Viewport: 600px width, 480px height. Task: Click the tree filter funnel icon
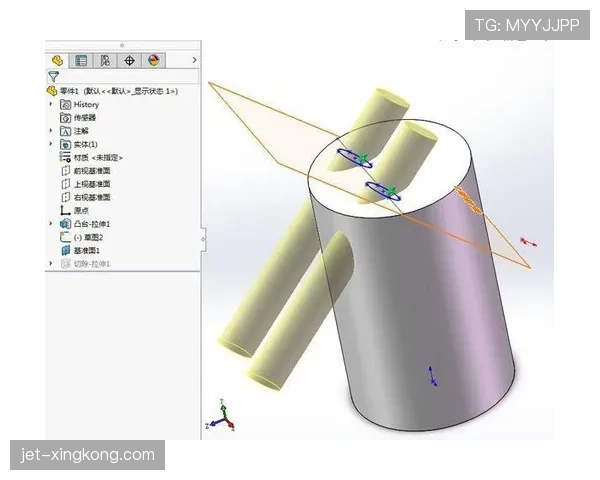pyautogui.click(x=54, y=77)
